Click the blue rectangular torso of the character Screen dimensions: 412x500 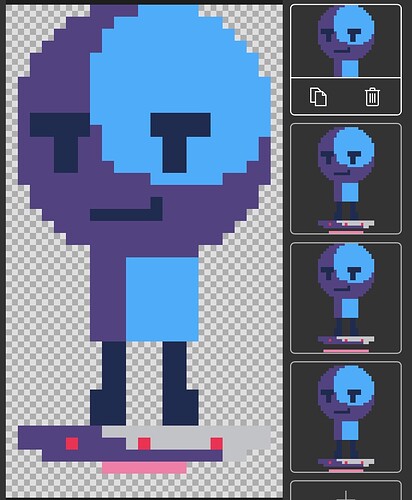[162, 299]
